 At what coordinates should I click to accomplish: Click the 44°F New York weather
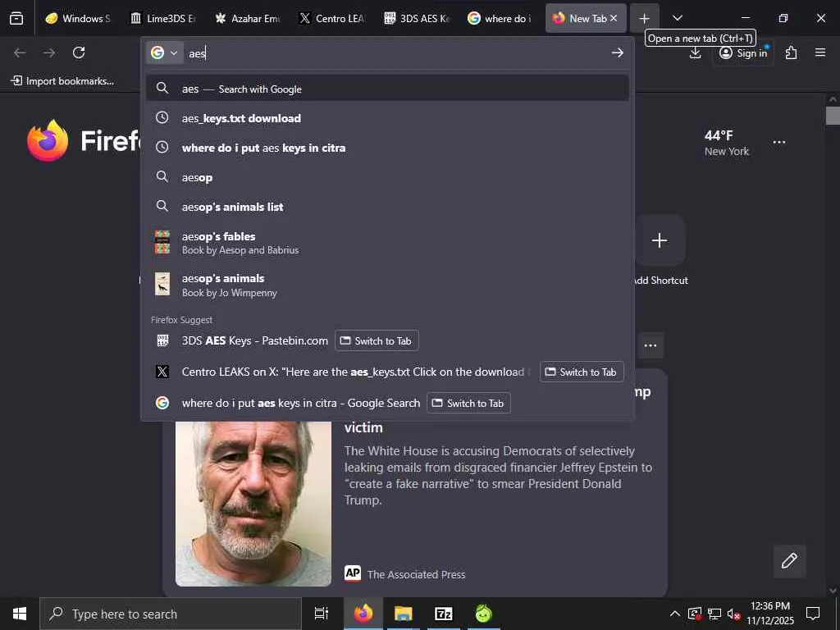click(727, 143)
